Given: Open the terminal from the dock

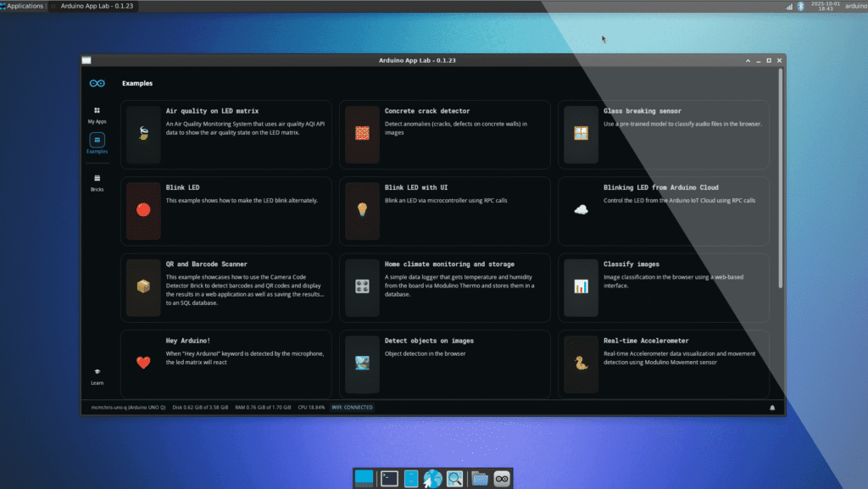Looking at the screenshot, I should 389,478.
